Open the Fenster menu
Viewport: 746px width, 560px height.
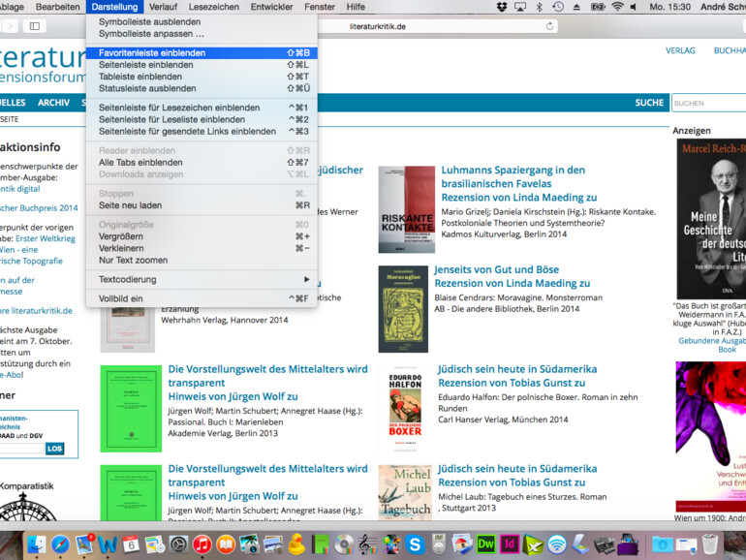[320, 7]
